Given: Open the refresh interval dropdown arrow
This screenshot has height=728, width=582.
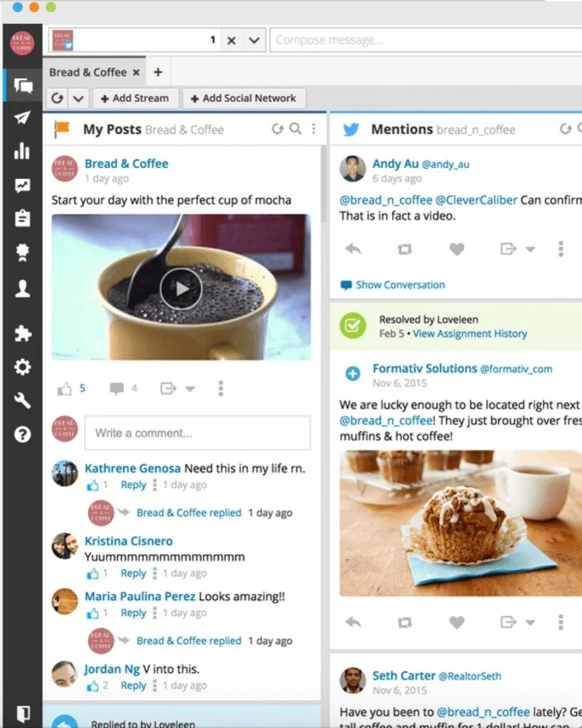Looking at the screenshot, I should 79,98.
